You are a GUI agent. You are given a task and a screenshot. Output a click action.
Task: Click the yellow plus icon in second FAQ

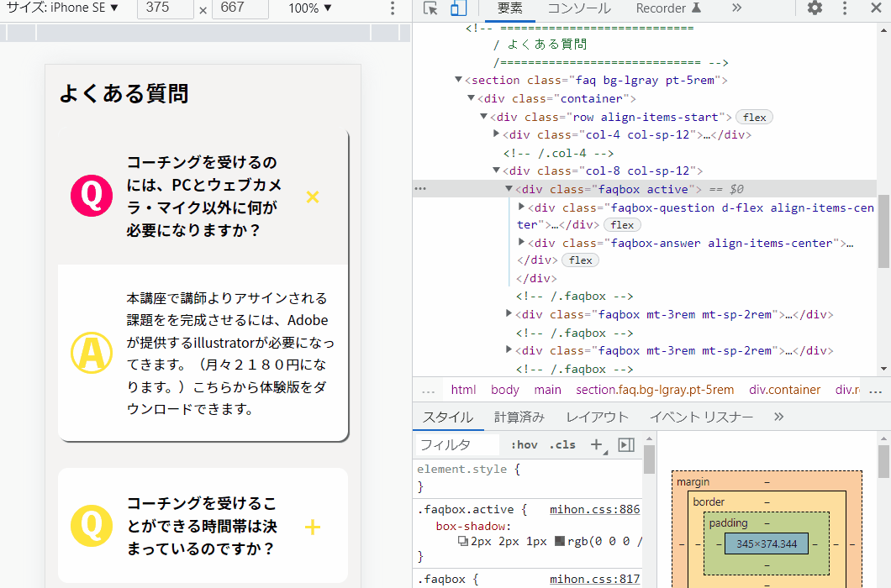click(x=313, y=528)
